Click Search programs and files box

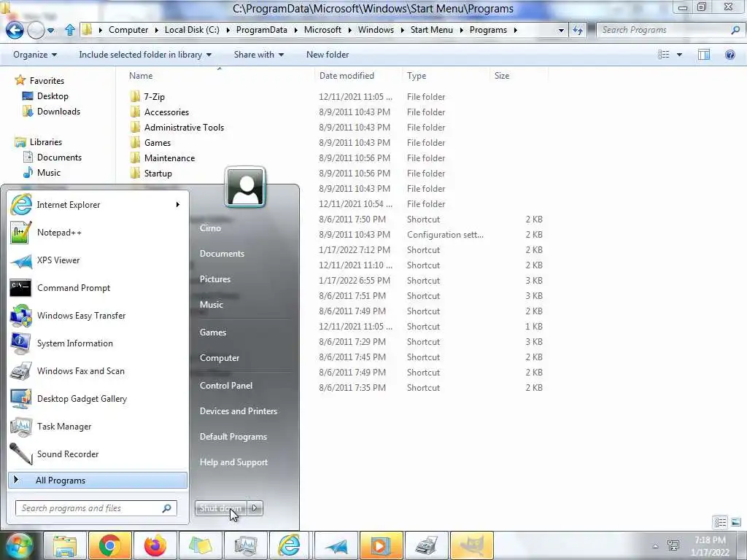coord(96,508)
